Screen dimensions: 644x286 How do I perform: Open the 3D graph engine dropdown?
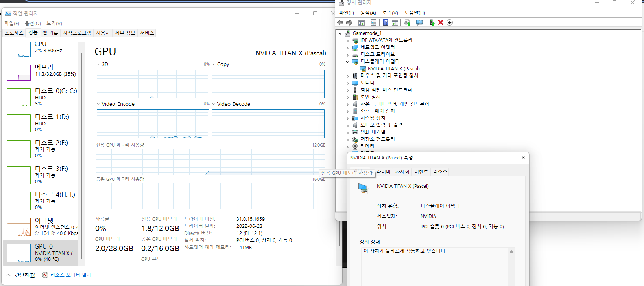pyautogui.click(x=98, y=64)
